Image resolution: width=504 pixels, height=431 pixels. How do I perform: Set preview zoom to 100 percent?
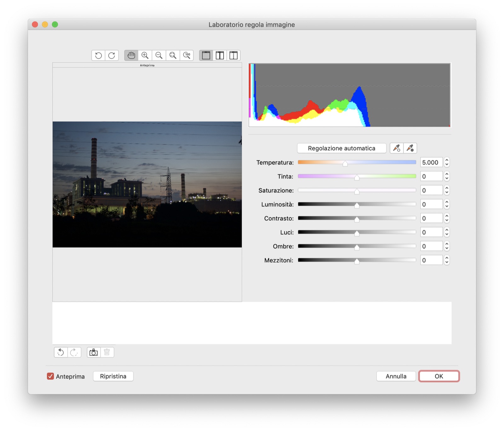click(187, 55)
